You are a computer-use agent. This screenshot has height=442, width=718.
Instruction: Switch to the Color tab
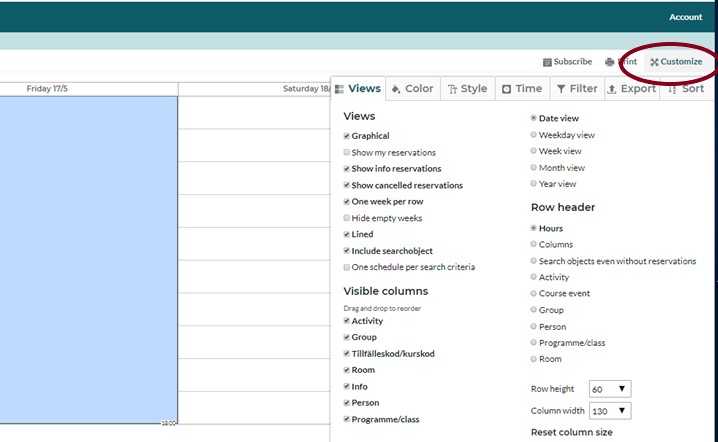click(x=412, y=89)
